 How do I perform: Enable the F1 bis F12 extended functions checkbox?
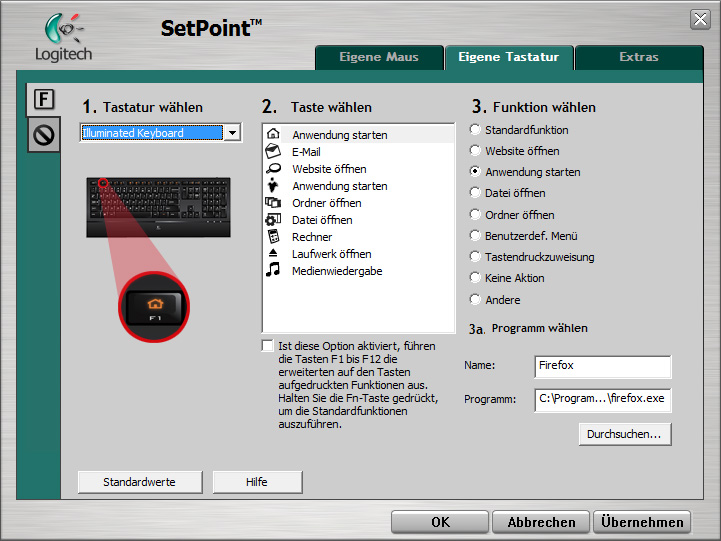click(x=268, y=346)
